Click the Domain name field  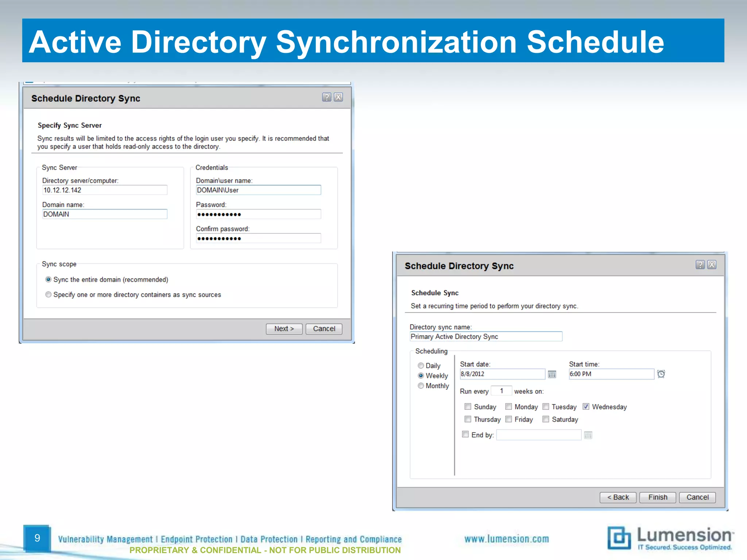click(x=105, y=214)
